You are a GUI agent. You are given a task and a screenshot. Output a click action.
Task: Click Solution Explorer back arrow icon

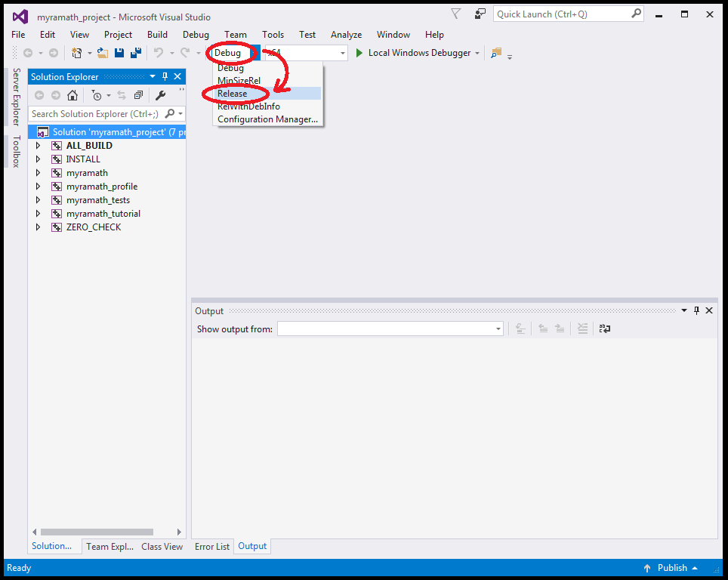pos(39,96)
